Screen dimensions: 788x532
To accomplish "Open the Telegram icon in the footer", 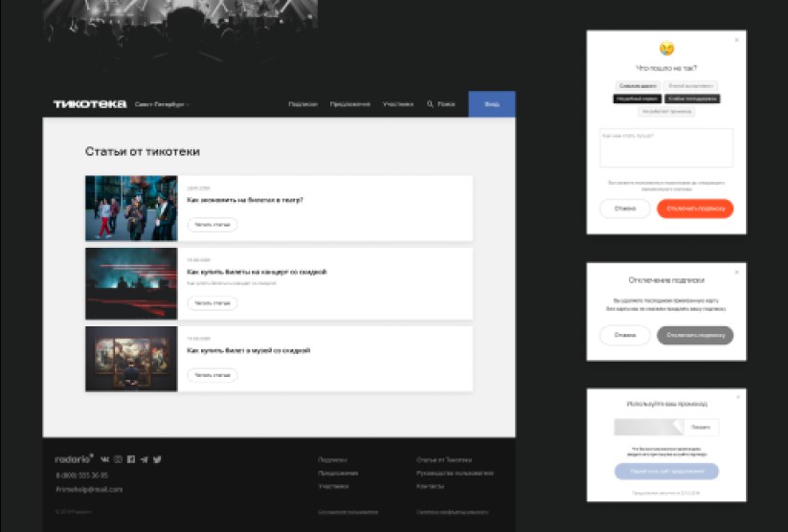I will click(145, 459).
